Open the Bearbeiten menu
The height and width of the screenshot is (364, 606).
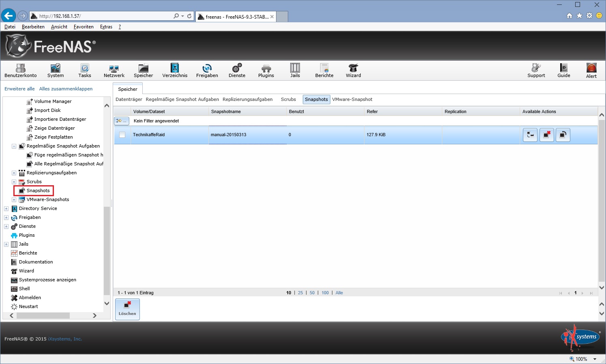(33, 27)
